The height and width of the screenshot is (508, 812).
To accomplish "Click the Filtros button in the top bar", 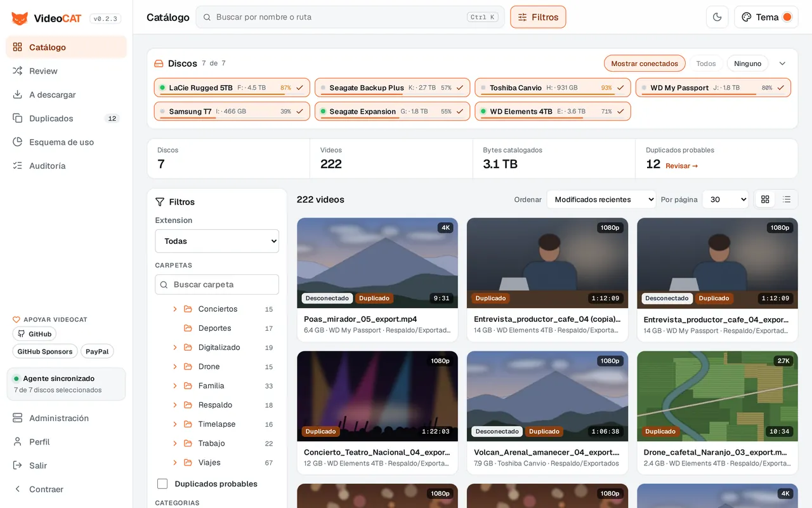I will pyautogui.click(x=538, y=17).
